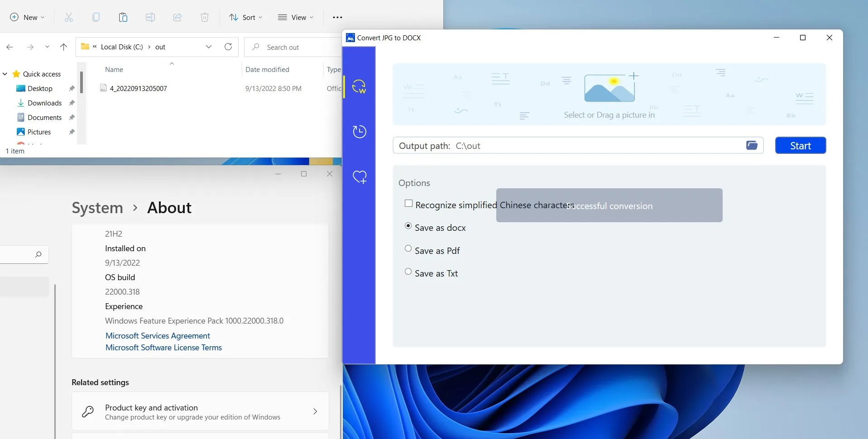The height and width of the screenshot is (439, 868).
Task: Click the Cut icon in File Explorer
Action: point(69,17)
